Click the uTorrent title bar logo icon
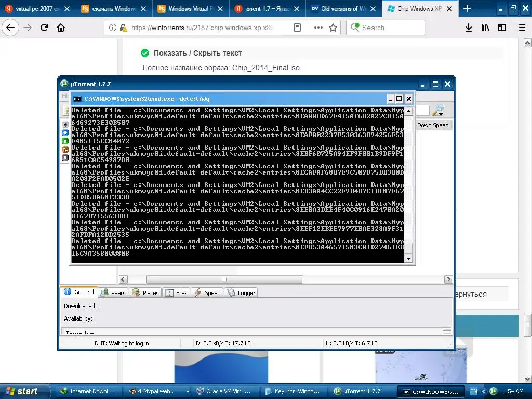 64,84
